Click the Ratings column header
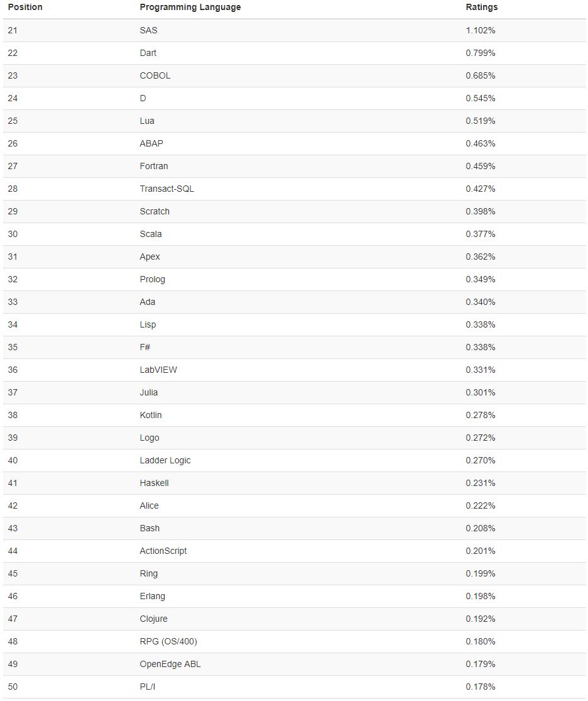Image resolution: width=588 pixels, height=701 pixels. point(481,7)
